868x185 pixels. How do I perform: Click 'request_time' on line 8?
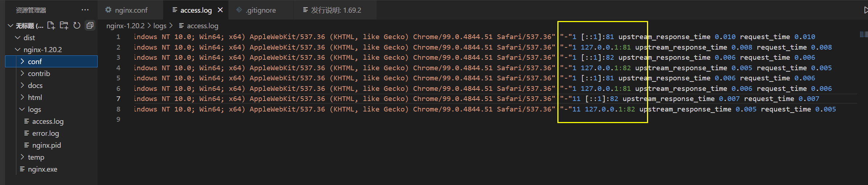(786, 109)
